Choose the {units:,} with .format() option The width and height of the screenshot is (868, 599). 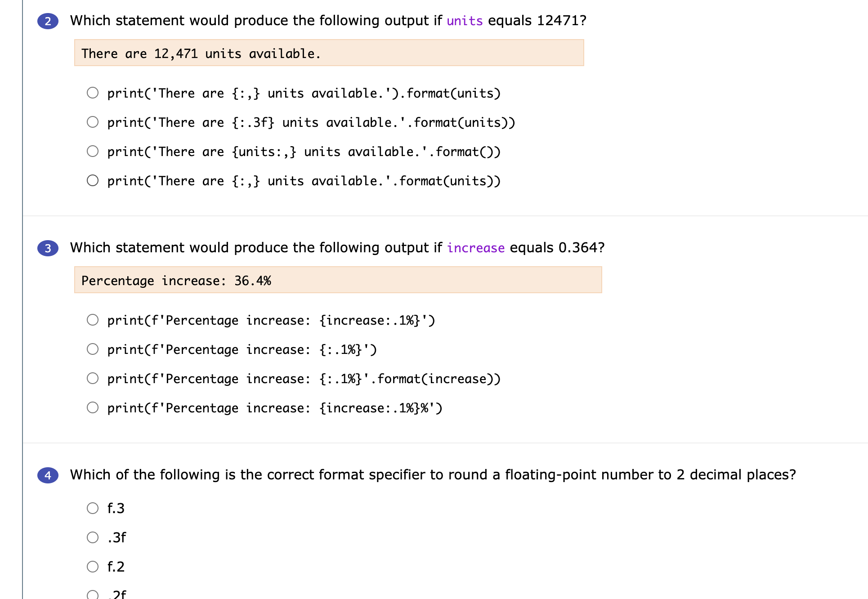point(93,152)
